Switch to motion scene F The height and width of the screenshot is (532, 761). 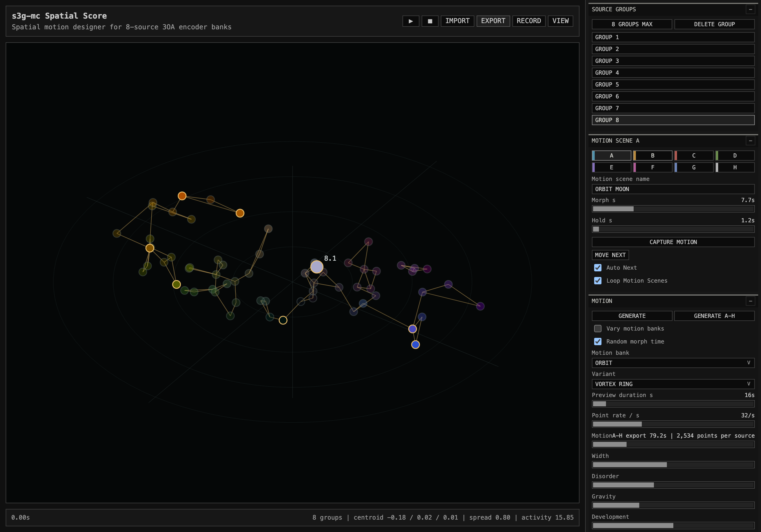pyautogui.click(x=652, y=167)
